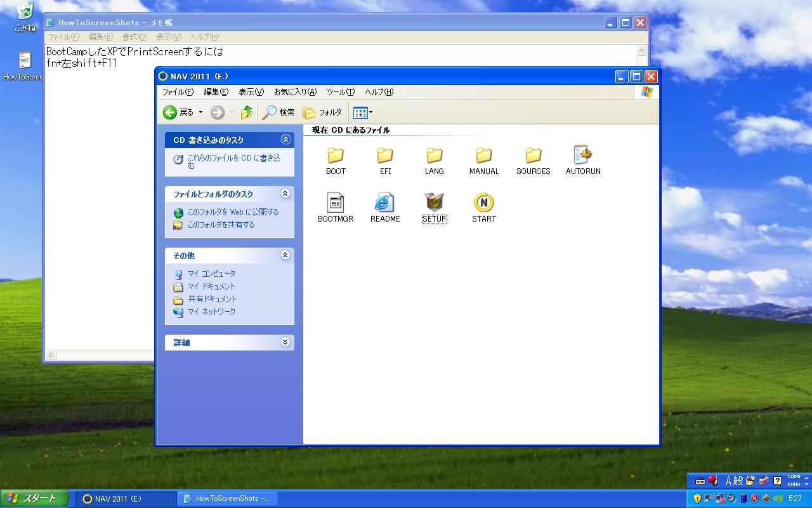This screenshot has width=812, height=508.
Task: Click the Notepad scroll up arrow
Action: point(643,51)
